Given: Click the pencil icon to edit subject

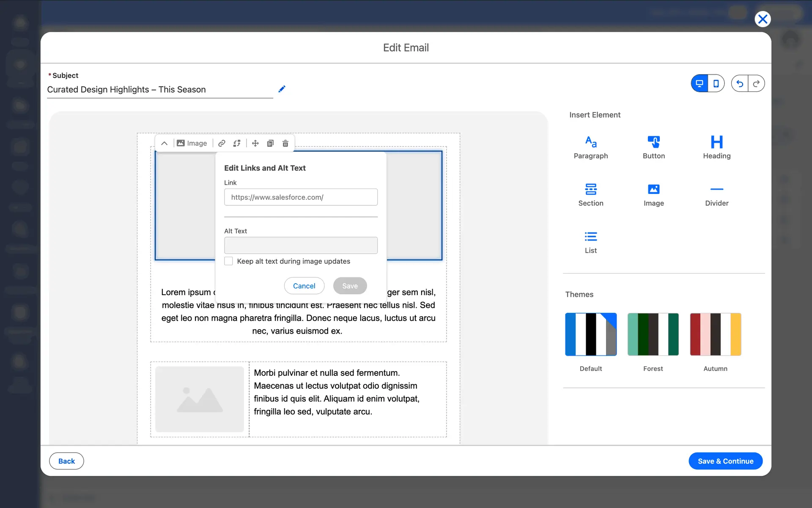Looking at the screenshot, I should [x=282, y=89].
